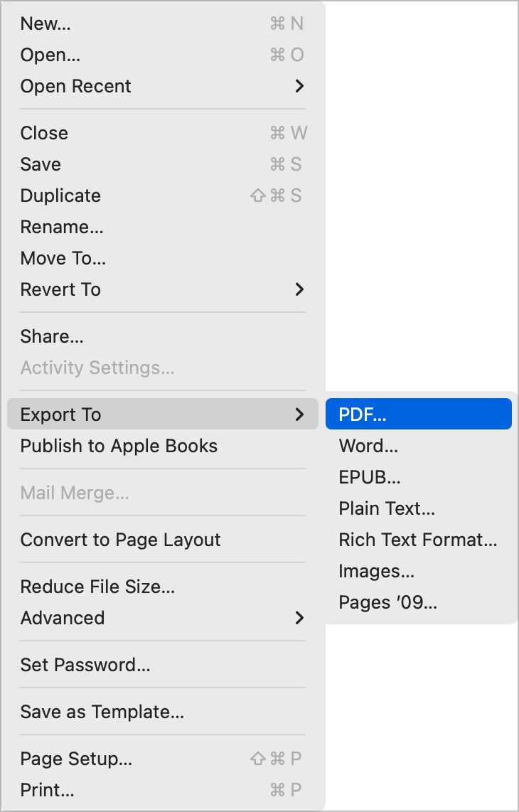Screen dimensions: 519x812
Task: Share the document
Action: point(52,336)
